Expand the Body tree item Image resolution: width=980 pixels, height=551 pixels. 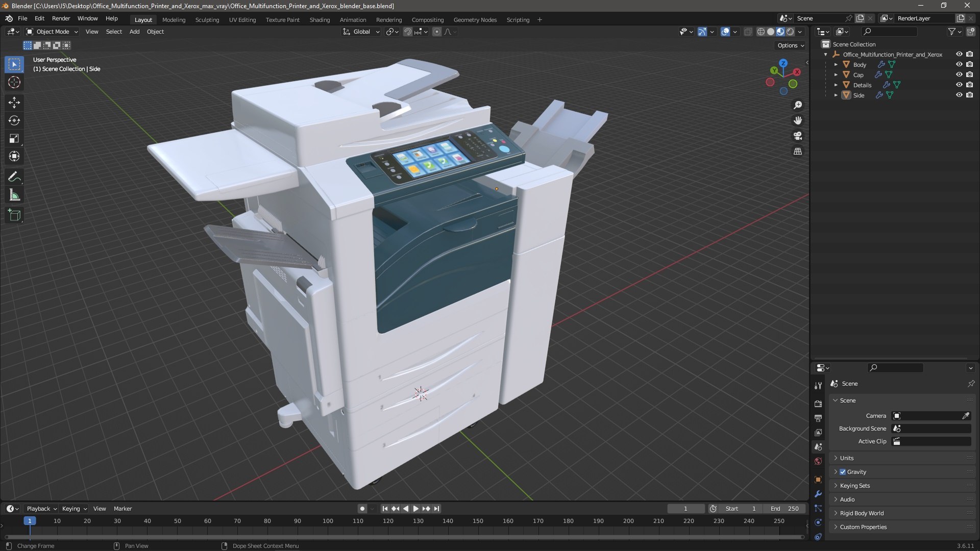click(x=836, y=65)
